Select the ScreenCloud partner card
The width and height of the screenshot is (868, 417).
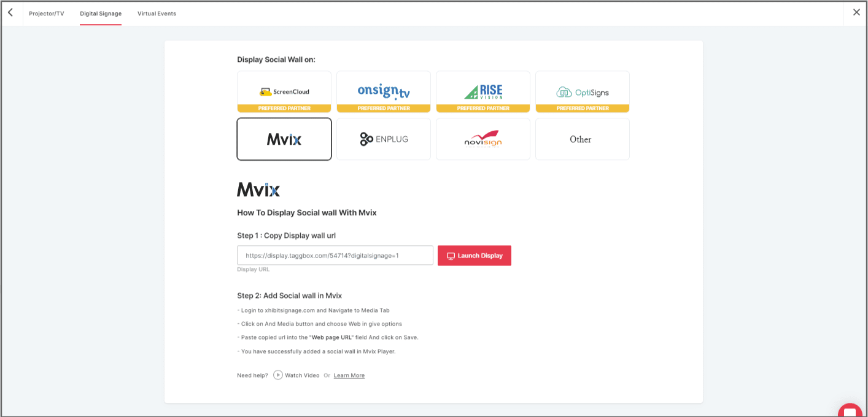pyautogui.click(x=284, y=91)
